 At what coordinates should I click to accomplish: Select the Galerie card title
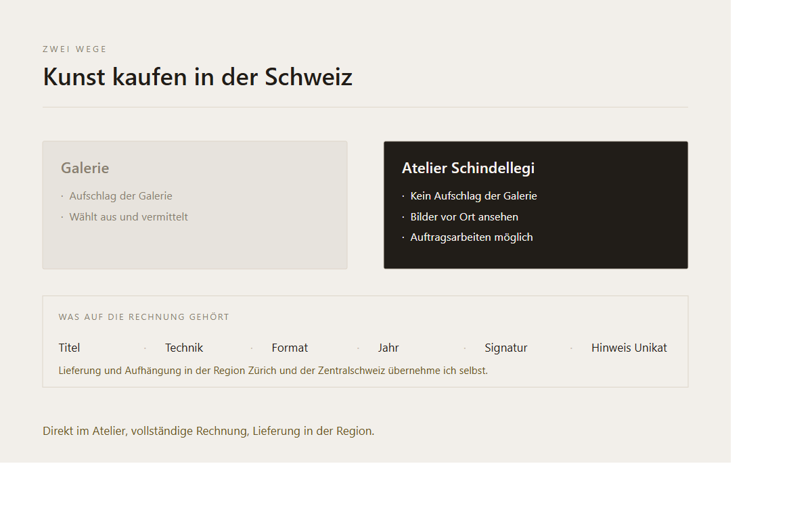tap(85, 168)
